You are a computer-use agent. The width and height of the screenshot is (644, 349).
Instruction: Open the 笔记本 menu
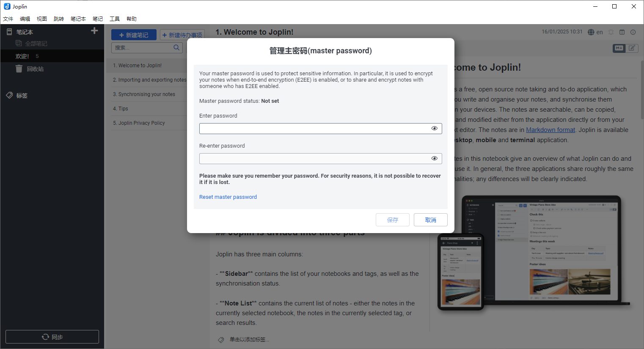[x=78, y=19]
